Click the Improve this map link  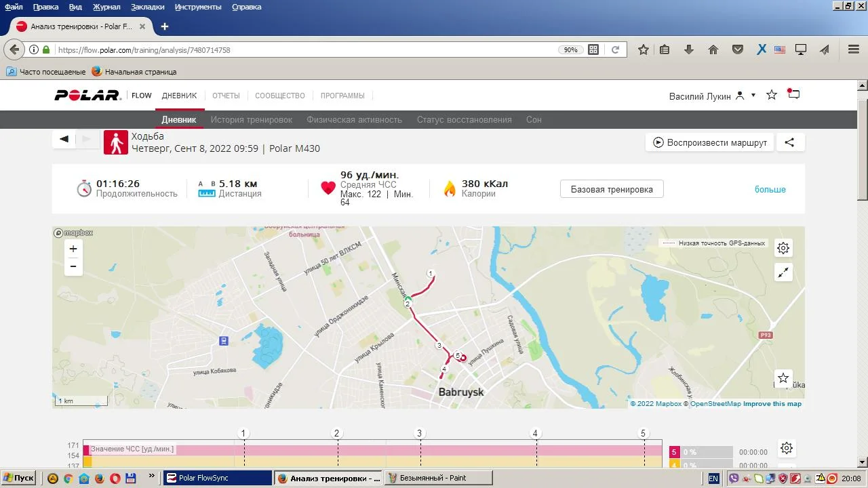click(772, 404)
